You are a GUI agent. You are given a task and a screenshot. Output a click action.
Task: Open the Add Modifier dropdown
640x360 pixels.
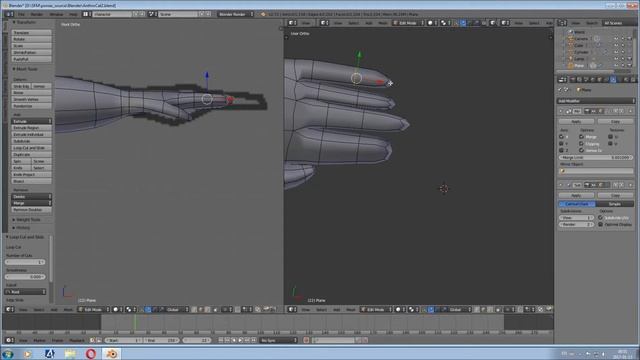click(x=596, y=101)
